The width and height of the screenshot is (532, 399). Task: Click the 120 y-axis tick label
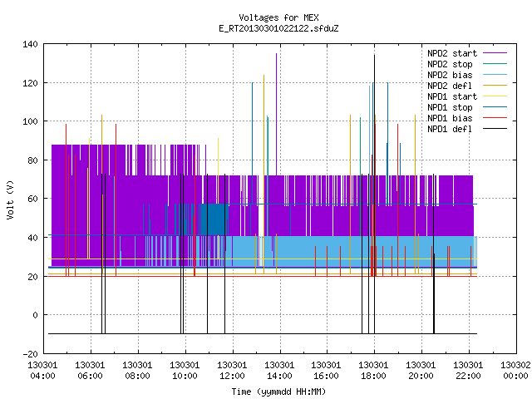pos(30,83)
